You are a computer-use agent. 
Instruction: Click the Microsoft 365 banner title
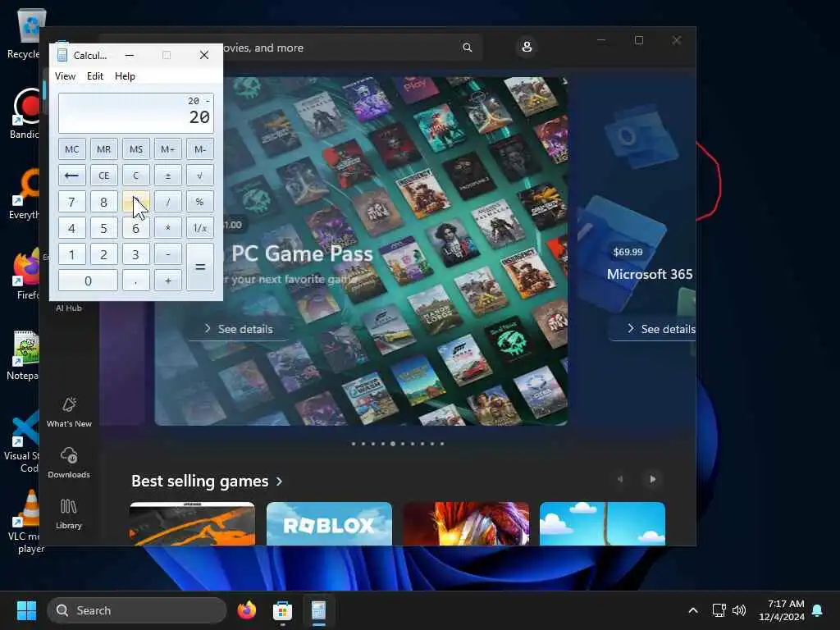[x=650, y=274]
